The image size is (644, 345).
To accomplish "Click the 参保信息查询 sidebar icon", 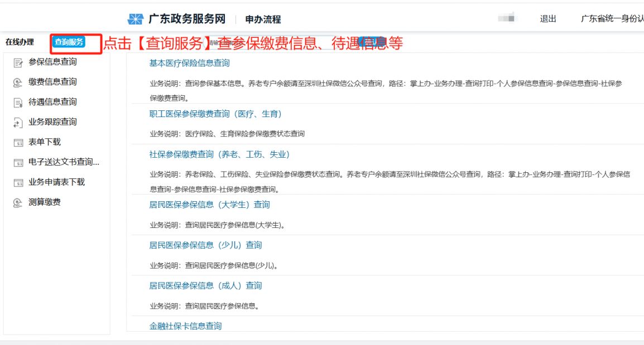I will (x=18, y=62).
